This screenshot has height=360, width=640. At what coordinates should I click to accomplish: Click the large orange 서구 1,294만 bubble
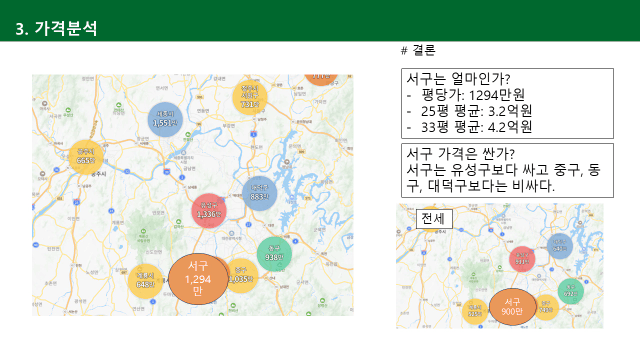click(198, 279)
